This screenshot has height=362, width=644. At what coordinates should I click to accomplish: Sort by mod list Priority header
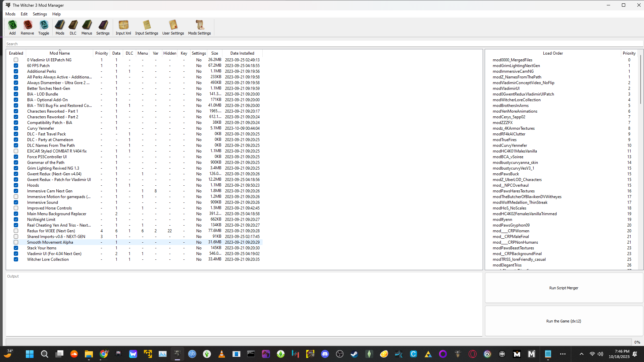102,53
